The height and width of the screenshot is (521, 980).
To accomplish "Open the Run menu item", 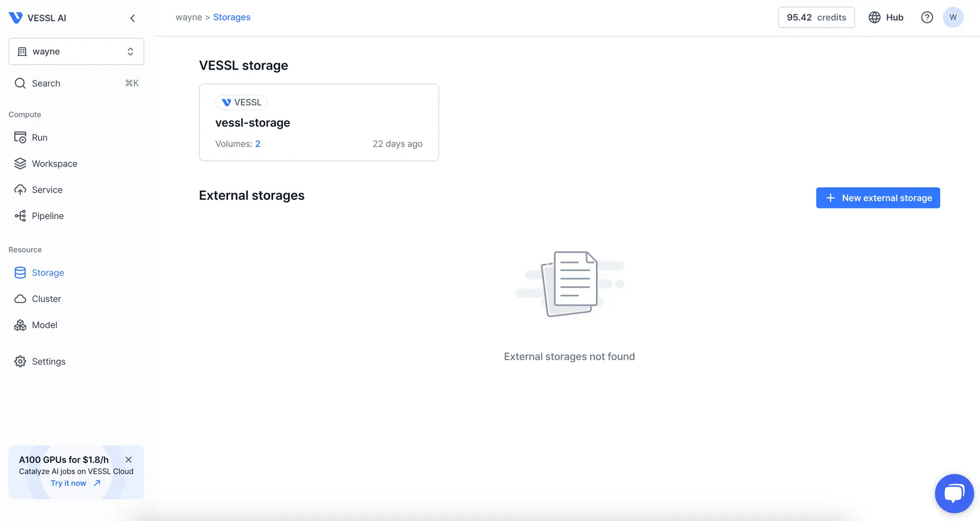I will tap(40, 137).
